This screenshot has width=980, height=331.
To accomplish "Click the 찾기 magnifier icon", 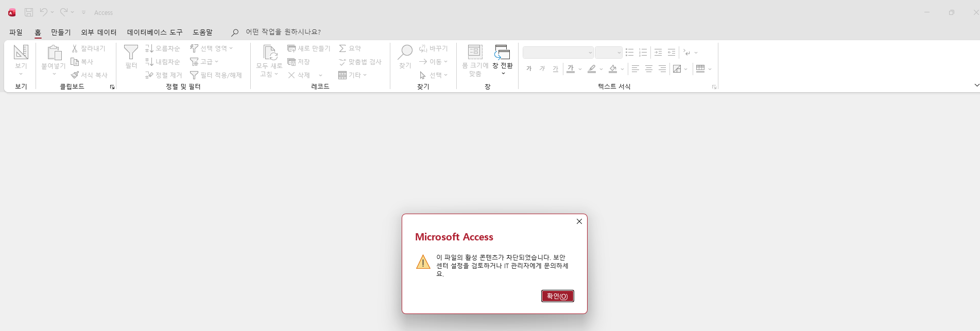I will (405, 52).
